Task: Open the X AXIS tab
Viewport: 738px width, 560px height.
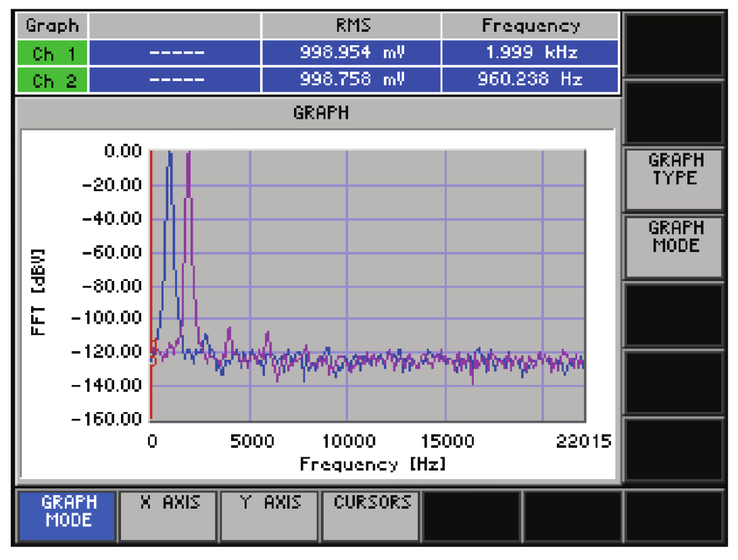Action: pyautogui.click(x=169, y=516)
